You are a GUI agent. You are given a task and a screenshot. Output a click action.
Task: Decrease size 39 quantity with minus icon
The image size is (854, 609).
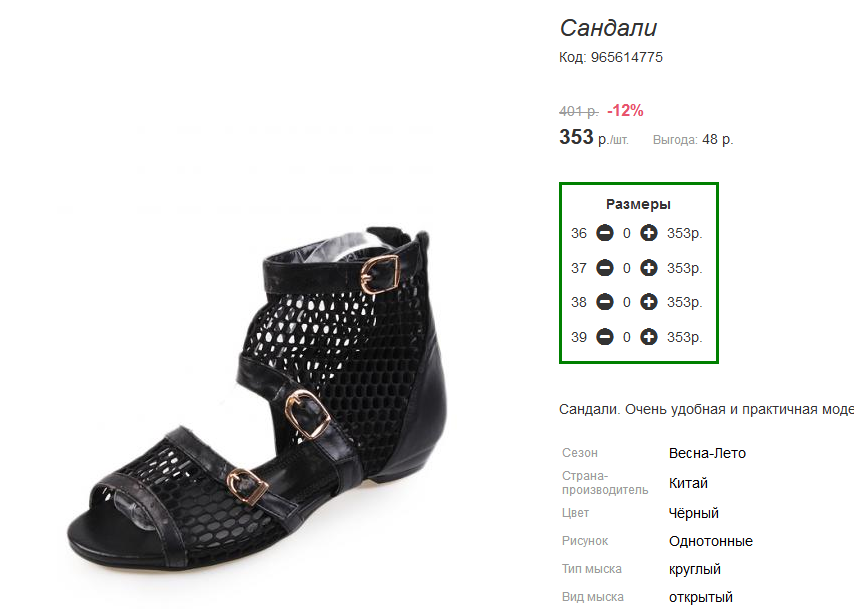(605, 337)
